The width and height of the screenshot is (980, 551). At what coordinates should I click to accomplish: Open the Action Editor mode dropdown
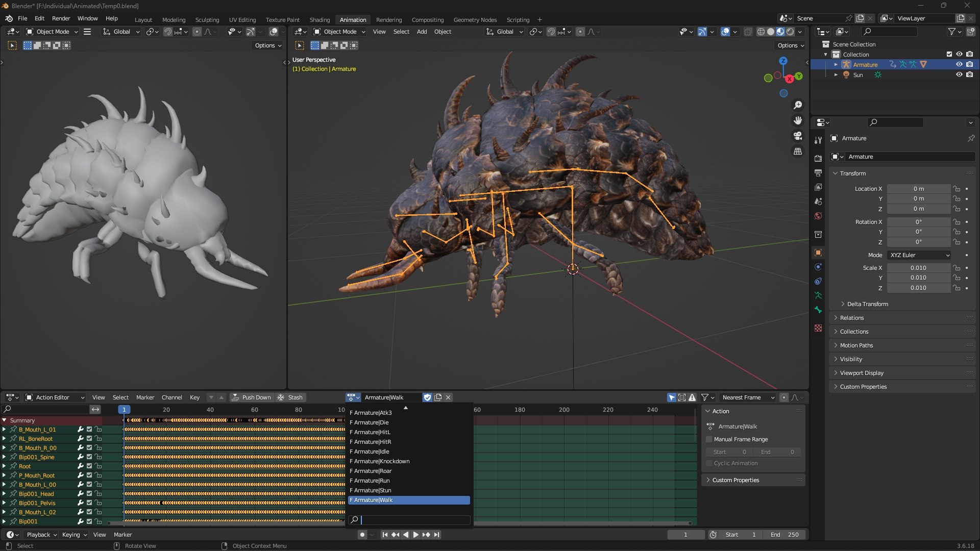pos(55,397)
